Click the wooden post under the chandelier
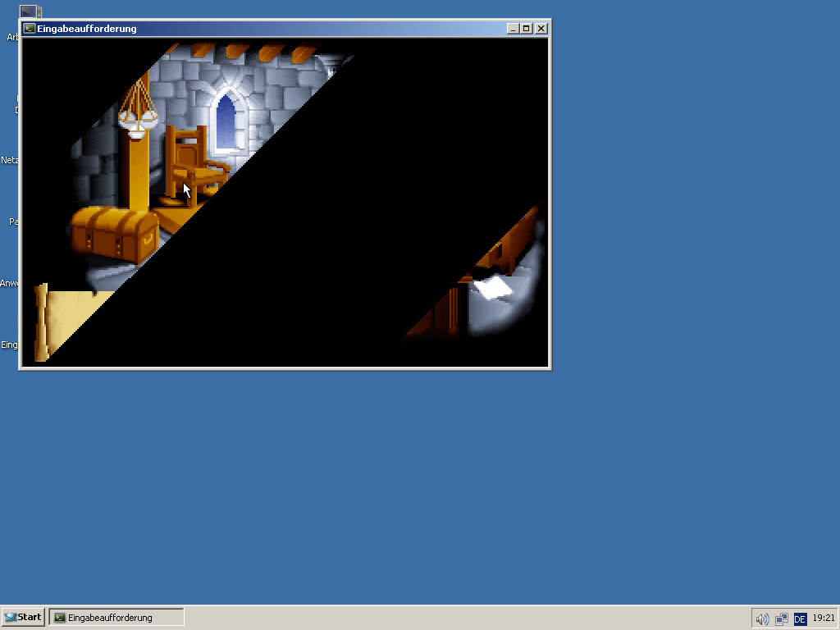This screenshot has width=840, height=630. pyautogui.click(x=135, y=172)
